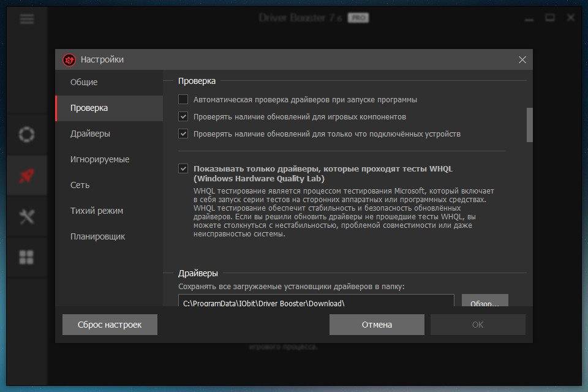Click the hamburger menu icon
Image resolution: width=588 pixels, height=392 pixels.
point(26,18)
